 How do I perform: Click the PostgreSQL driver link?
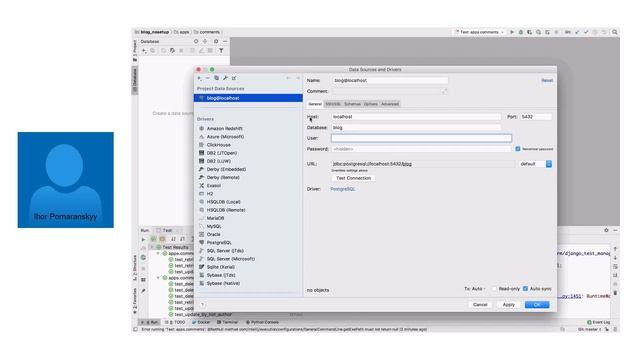[x=342, y=189]
